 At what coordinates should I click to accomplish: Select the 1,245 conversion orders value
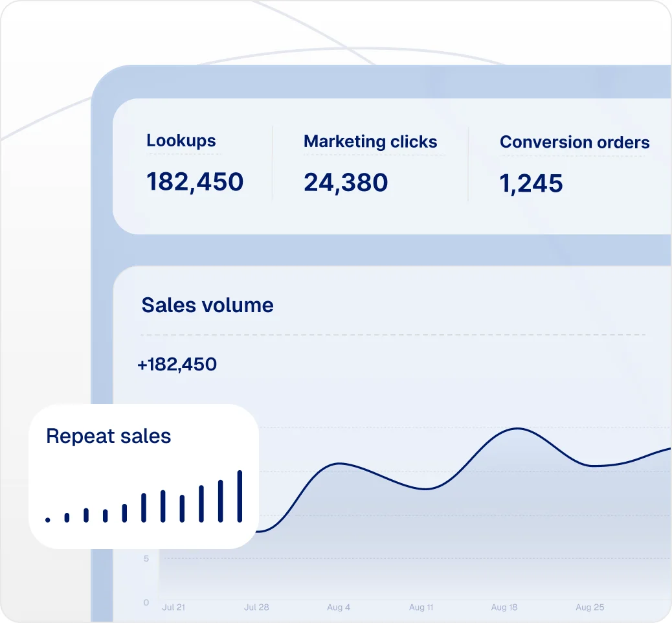click(531, 183)
